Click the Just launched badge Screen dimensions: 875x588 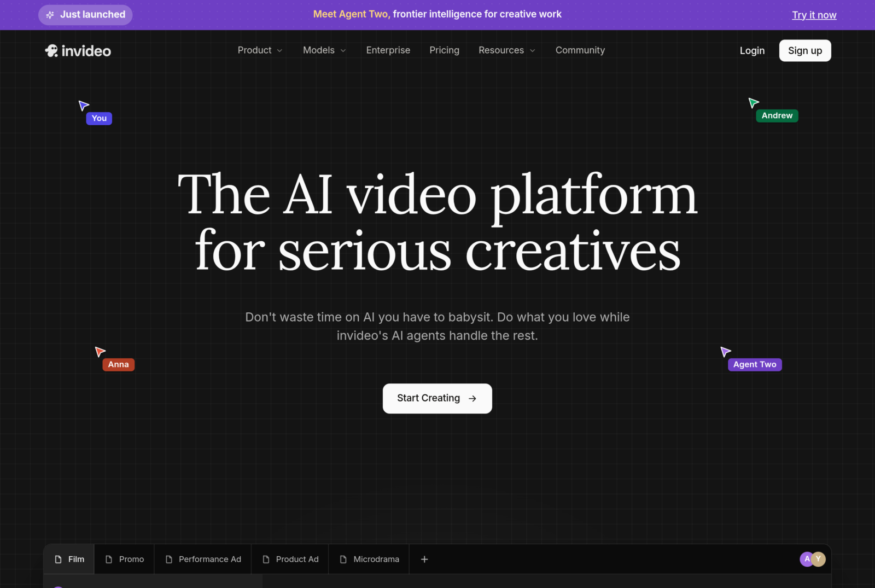click(85, 15)
